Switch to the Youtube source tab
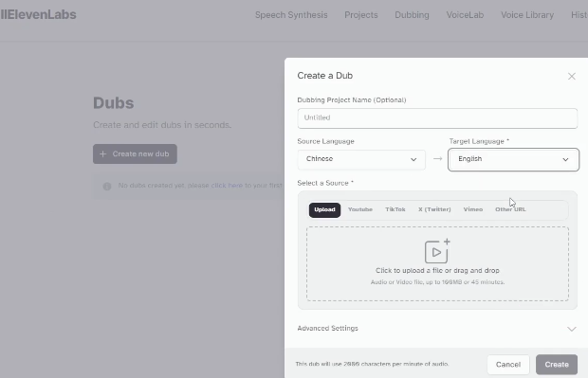 (x=360, y=209)
